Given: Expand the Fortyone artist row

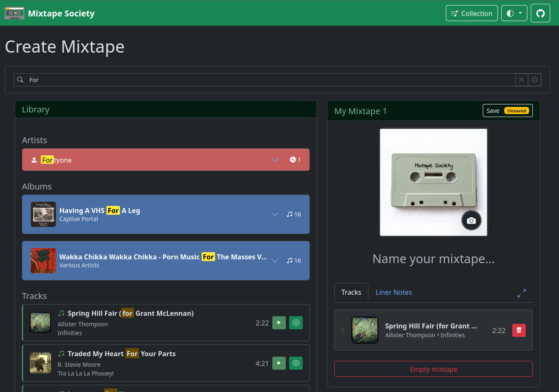Looking at the screenshot, I should [x=275, y=160].
